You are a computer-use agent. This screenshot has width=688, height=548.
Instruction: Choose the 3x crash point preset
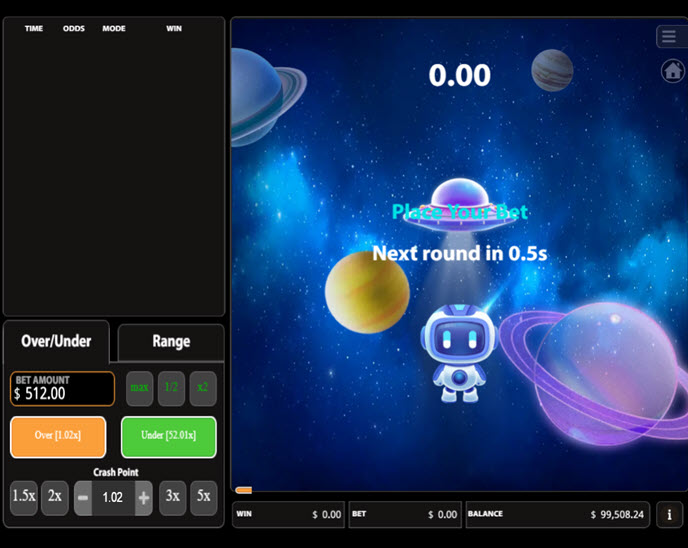[173, 497]
